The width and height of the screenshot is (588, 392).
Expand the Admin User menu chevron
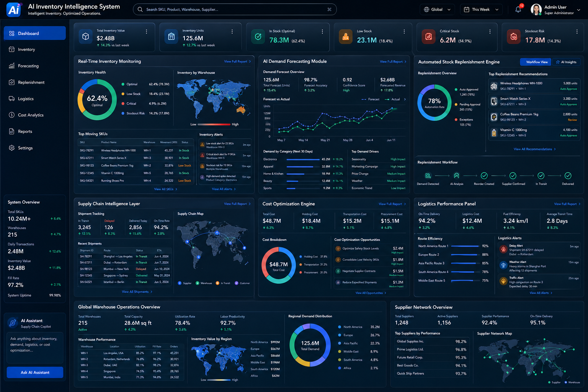pos(579,10)
